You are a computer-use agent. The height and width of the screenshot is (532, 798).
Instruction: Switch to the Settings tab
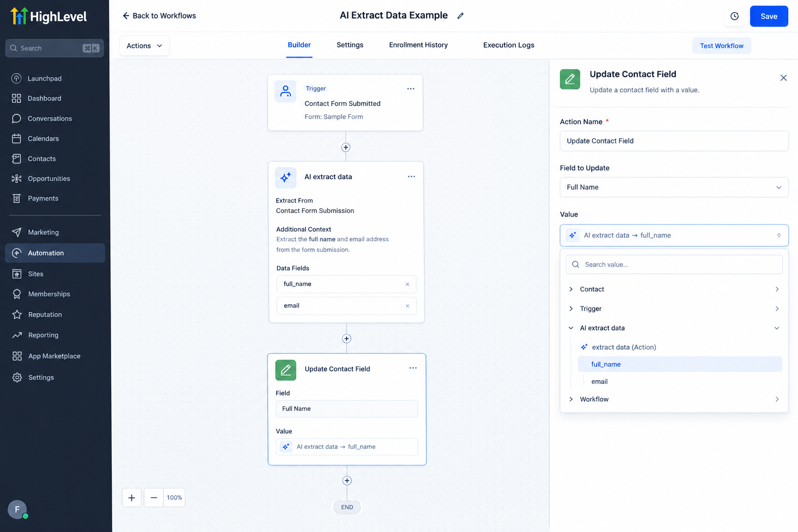point(350,45)
